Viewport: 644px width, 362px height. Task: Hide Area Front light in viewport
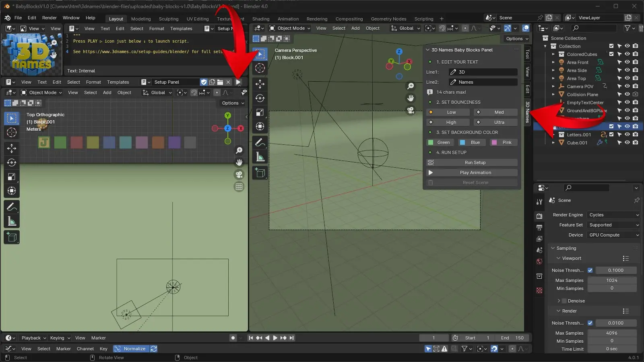[x=627, y=62]
